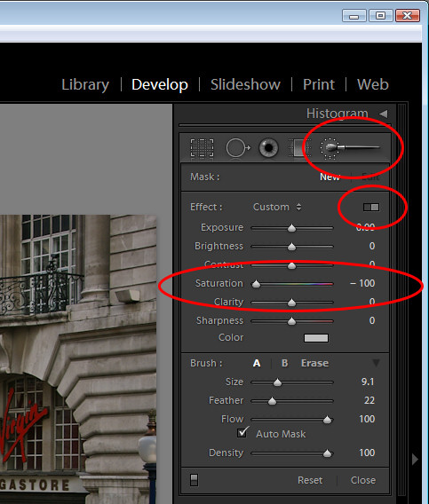Select brush A
The width and height of the screenshot is (429, 504).
257,363
